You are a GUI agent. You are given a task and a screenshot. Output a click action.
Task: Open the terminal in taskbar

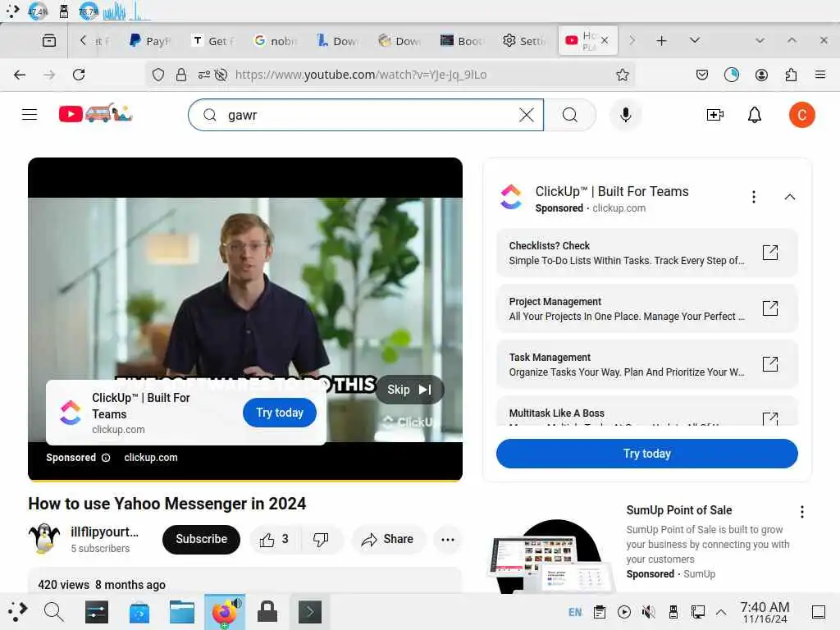(309, 612)
